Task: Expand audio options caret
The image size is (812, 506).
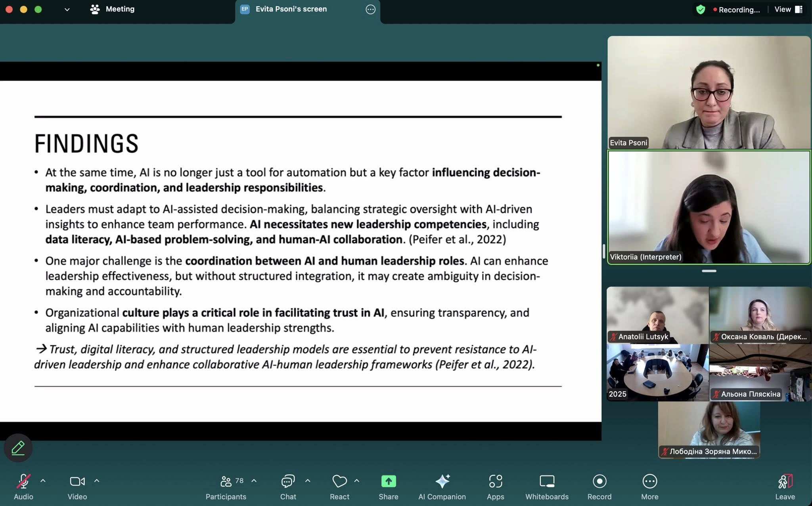Action: (43, 481)
